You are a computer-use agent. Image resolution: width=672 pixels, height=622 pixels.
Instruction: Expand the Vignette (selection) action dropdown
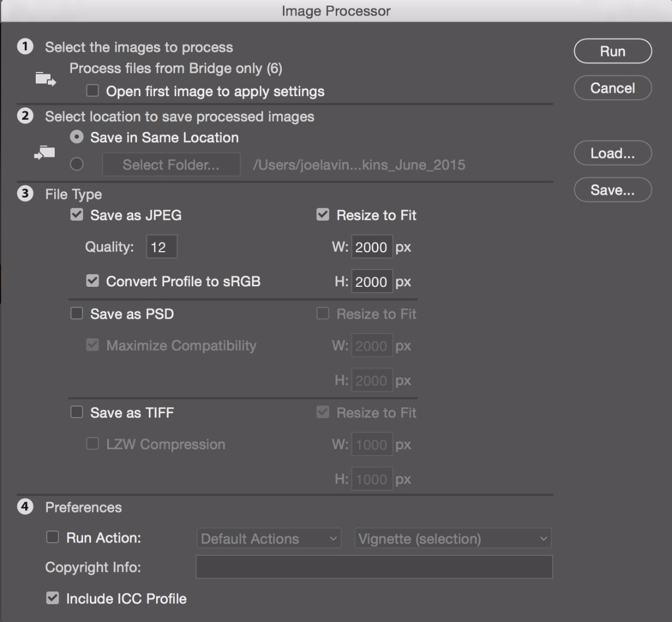tap(453, 538)
